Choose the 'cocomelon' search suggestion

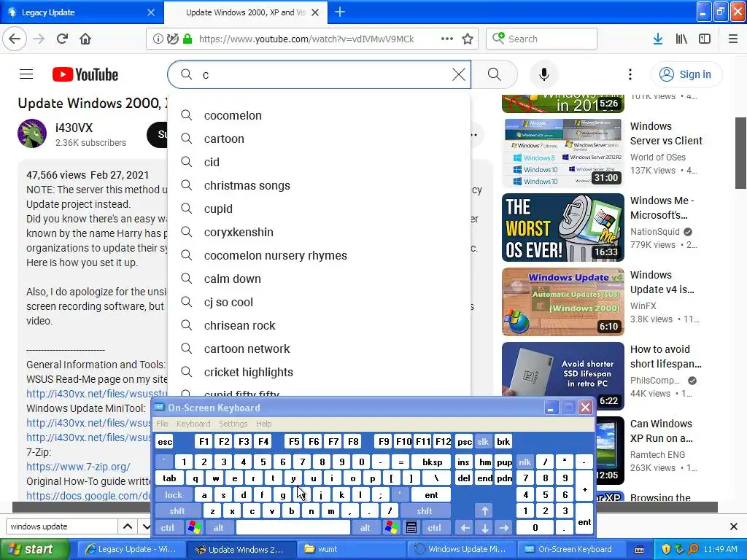[x=320, y=115]
